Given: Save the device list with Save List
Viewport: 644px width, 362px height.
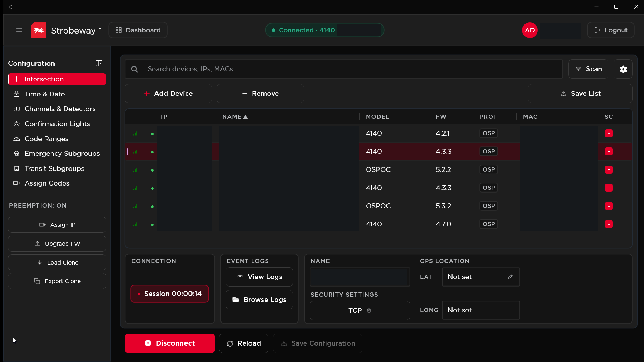Looking at the screenshot, I should (580, 93).
